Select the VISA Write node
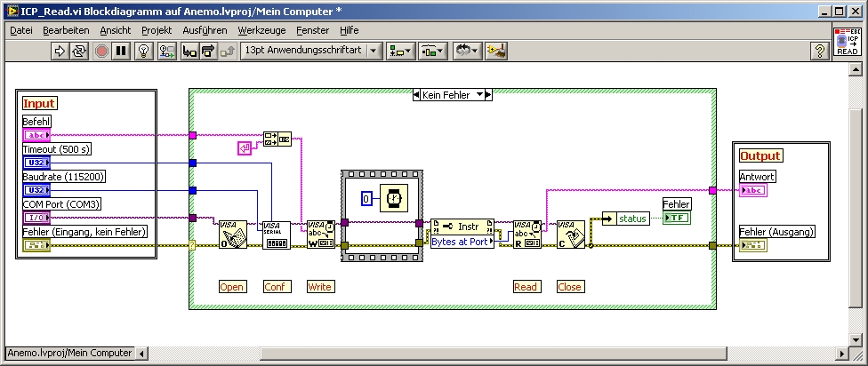Viewport: 868px width, 366px height. 321,235
